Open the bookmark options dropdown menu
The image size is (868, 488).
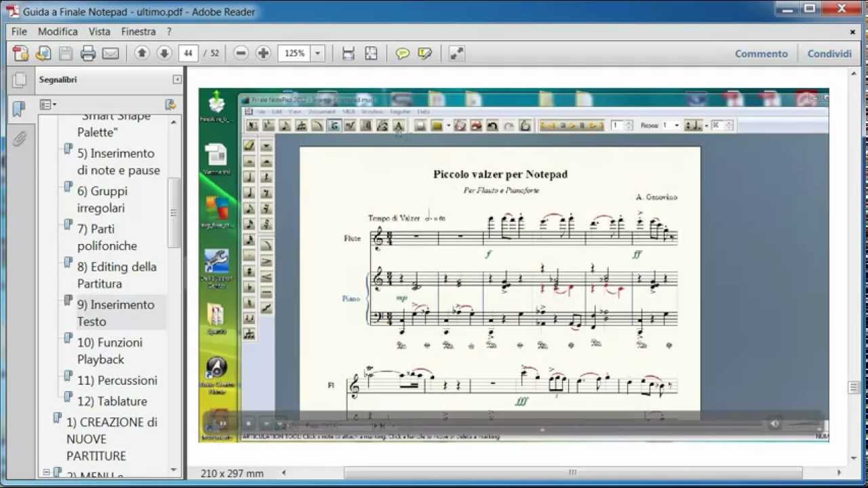47,104
